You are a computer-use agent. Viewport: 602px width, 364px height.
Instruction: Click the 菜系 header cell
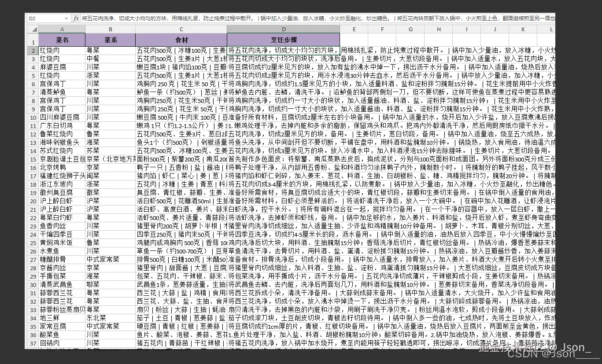[111, 40]
